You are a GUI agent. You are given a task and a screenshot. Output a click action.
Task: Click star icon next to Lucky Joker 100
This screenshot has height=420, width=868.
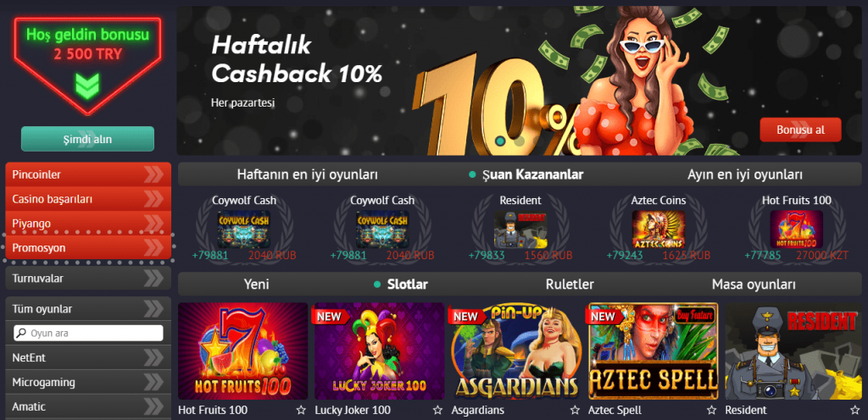point(437,410)
